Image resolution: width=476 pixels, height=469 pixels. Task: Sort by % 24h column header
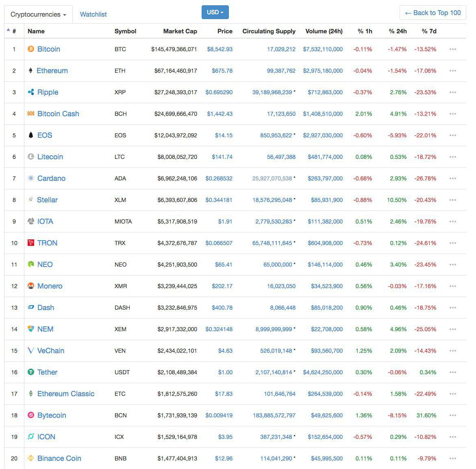click(398, 31)
